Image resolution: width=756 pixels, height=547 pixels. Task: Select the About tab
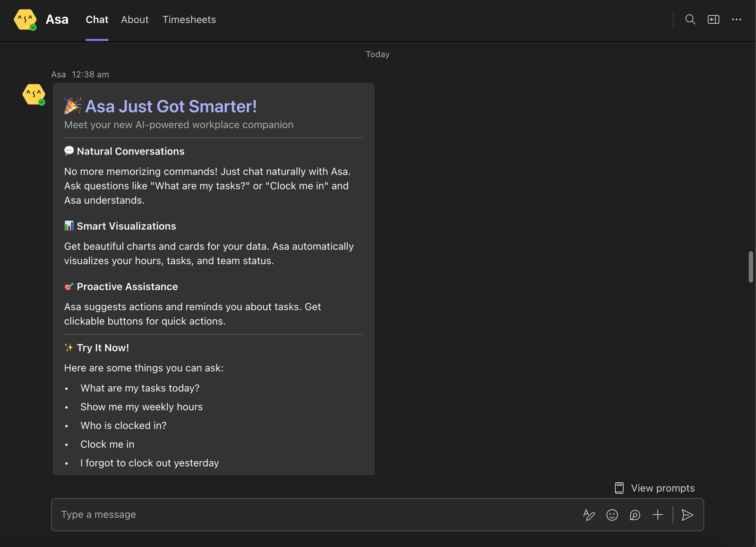click(135, 19)
